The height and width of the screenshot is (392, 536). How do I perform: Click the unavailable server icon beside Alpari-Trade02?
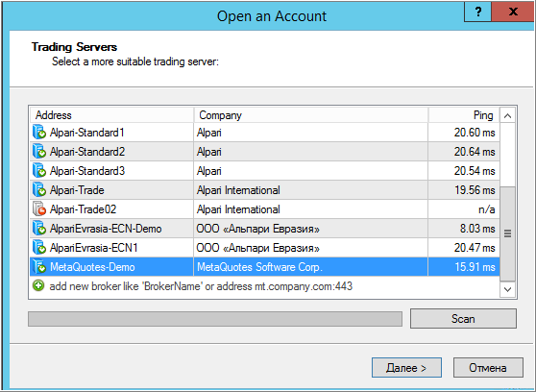tap(39, 209)
